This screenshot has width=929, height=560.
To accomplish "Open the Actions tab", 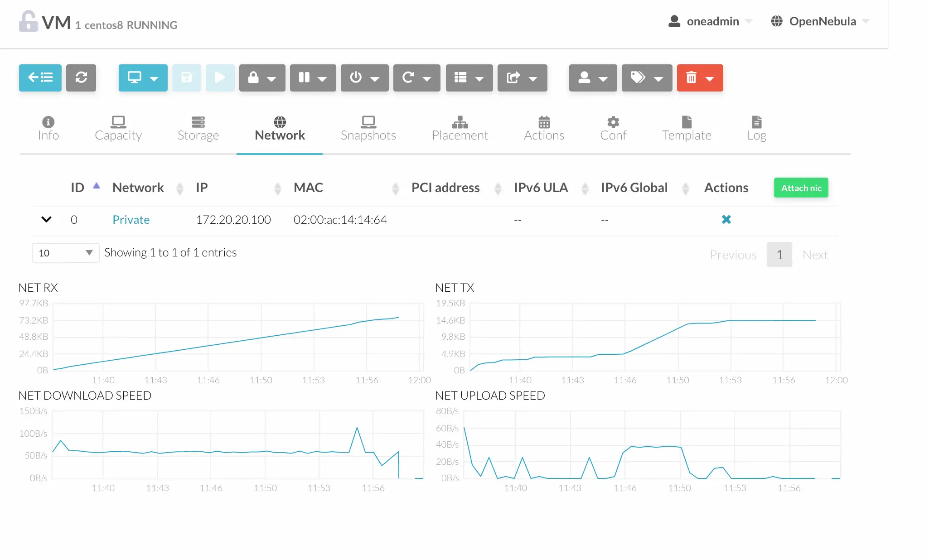I will point(544,129).
